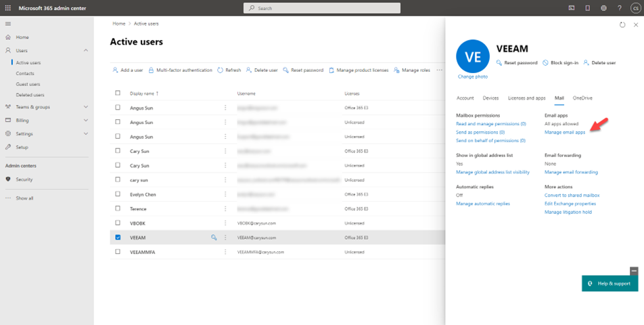Open the settings gear in header
Image resolution: width=644 pixels, height=325 pixels.
click(x=603, y=8)
